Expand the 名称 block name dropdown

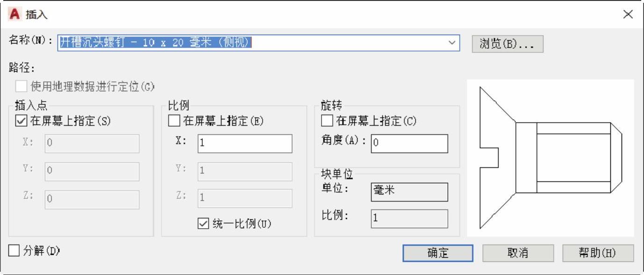pos(451,43)
